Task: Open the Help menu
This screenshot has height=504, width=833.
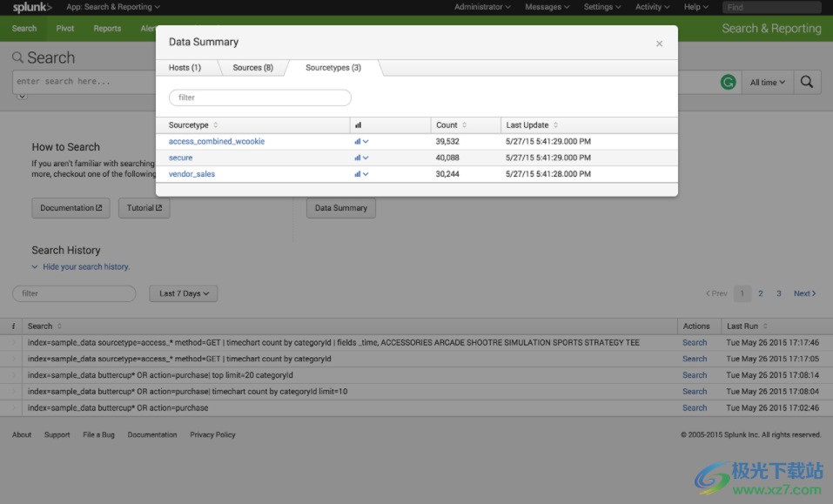Action: 696,7
